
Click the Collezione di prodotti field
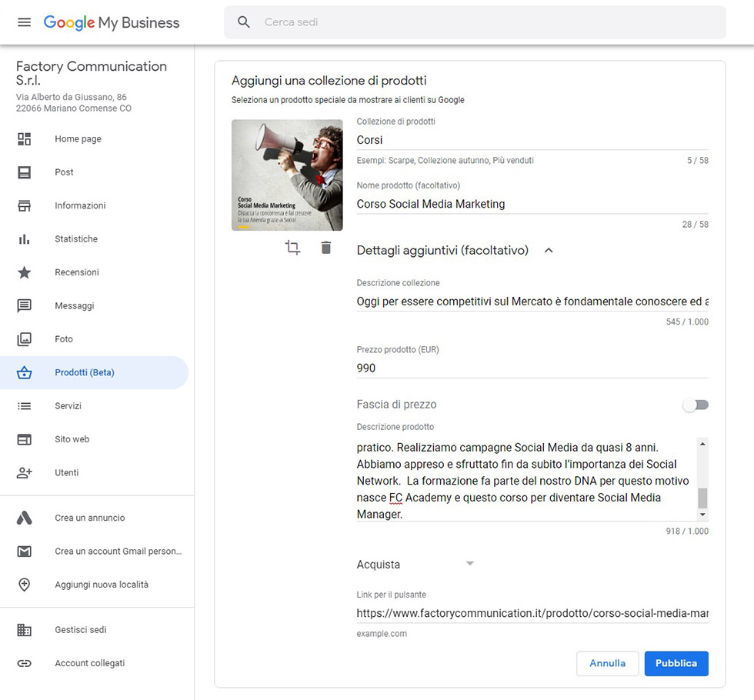(x=532, y=140)
